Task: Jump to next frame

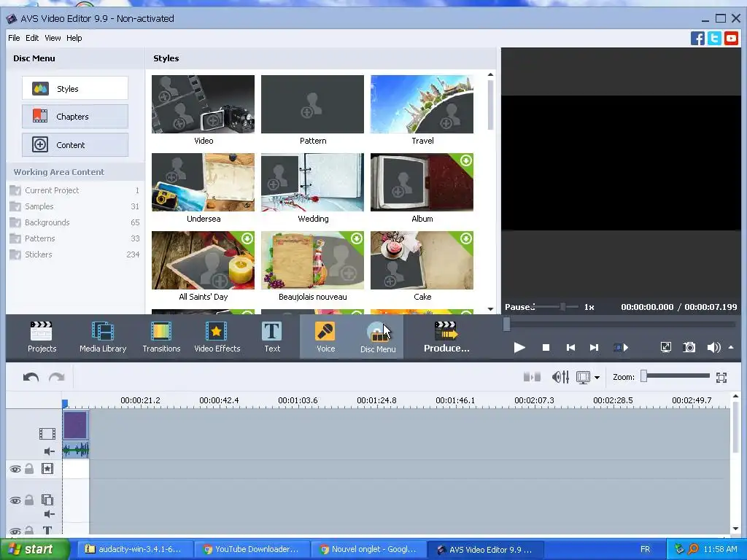Action: click(x=594, y=348)
